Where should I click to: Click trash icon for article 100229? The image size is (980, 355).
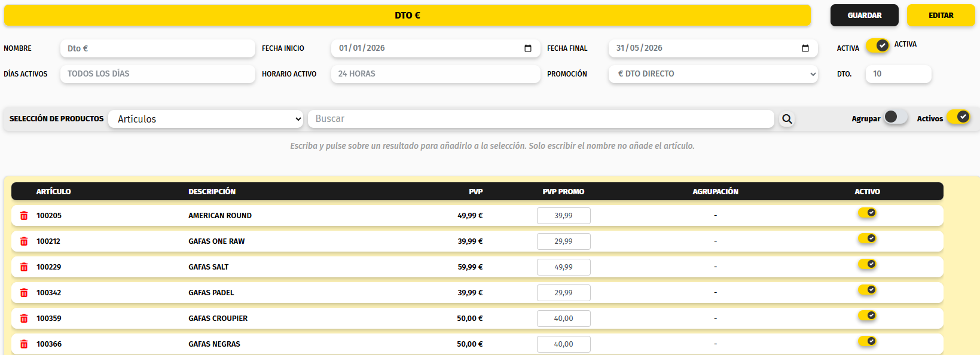coord(24,267)
